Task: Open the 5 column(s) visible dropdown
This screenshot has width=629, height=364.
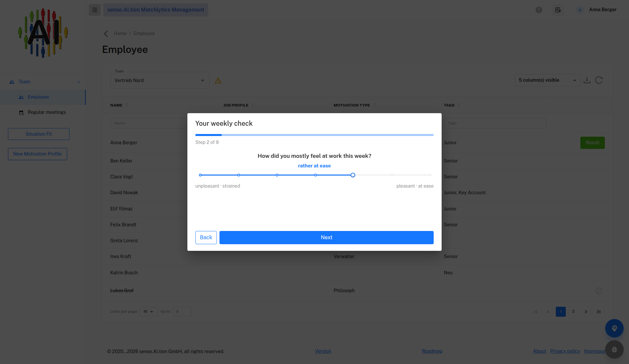Action: point(548,80)
